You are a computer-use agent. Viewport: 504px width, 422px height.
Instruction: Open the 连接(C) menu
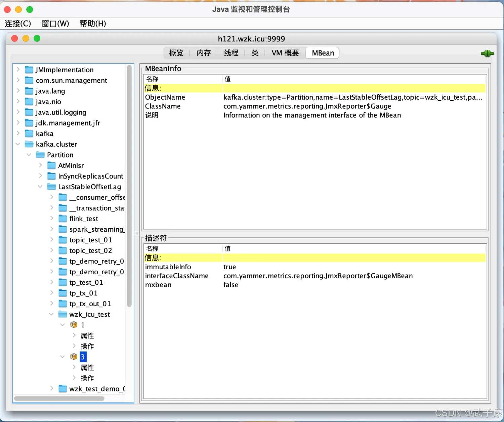pyautogui.click(x=18, y=24)
